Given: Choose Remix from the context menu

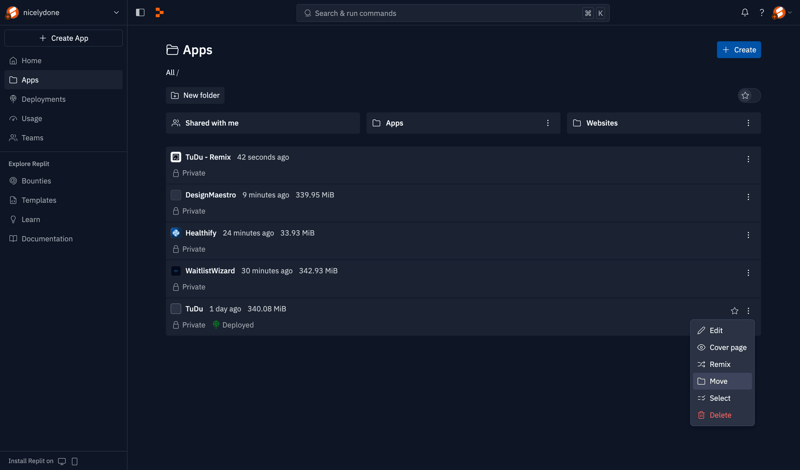Looking at the screenshot, I should [722, 364].
